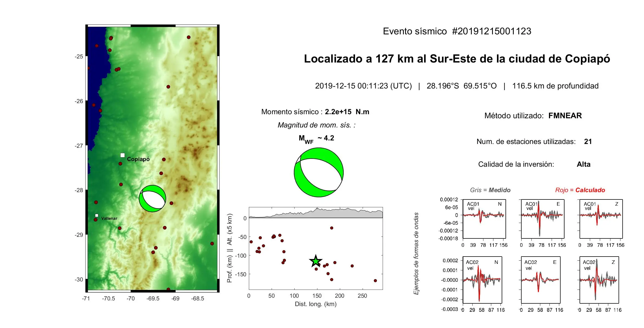Click the station count value '21'

pyautogui.click(x=588, y=142)
